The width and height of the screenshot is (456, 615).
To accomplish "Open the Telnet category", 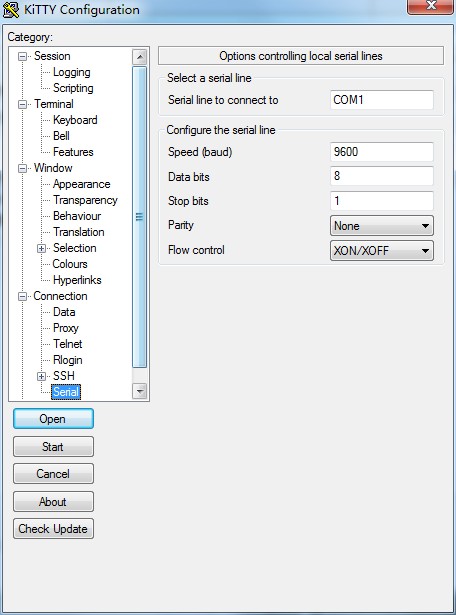I will click(x=68, y=344).
